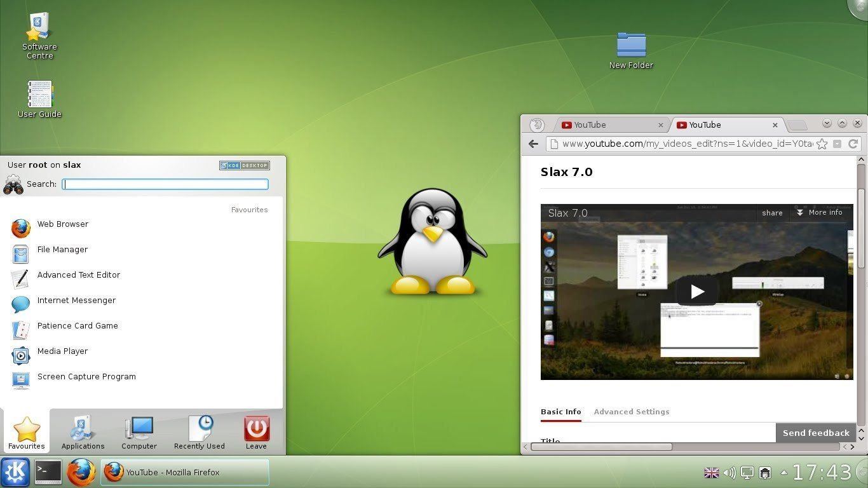Close the first YouTube tab
Screen dimensions: 868x488
[661, 125]
